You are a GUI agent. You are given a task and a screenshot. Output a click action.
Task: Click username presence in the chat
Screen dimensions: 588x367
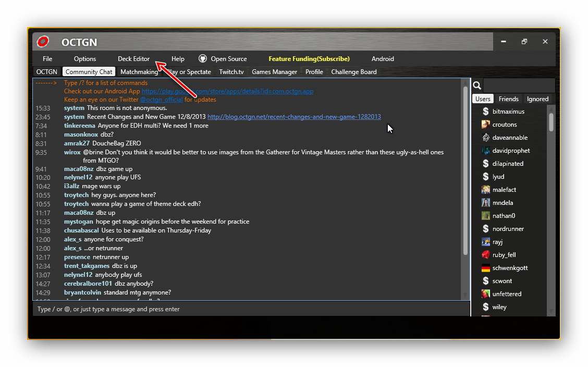pyautogui.click(x=77, y=257)
